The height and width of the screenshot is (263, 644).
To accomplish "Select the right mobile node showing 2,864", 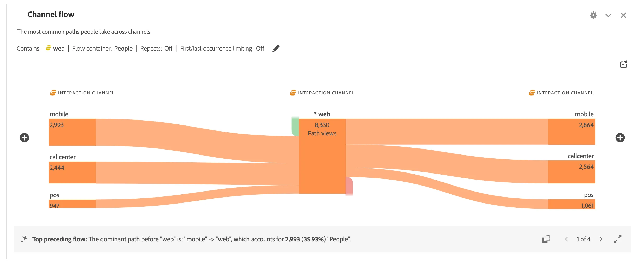I will point(572,131).
